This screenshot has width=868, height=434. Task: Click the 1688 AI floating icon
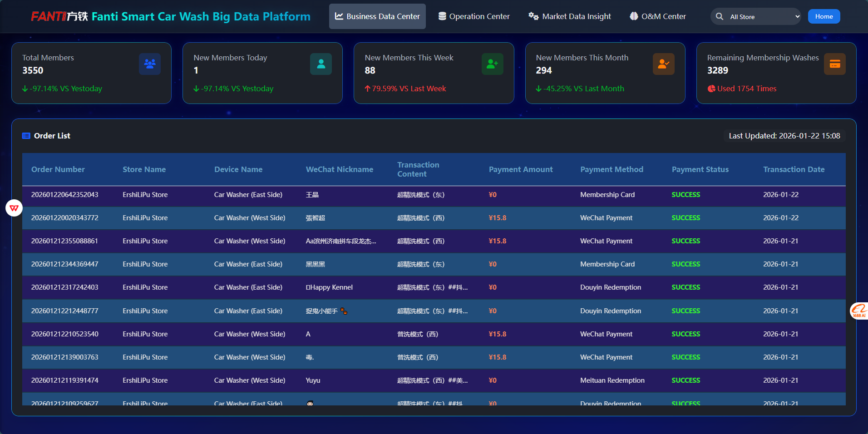[x=859, y=311]
